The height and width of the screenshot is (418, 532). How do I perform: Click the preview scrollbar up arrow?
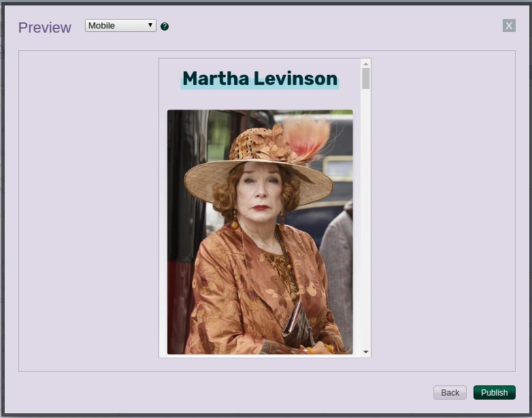(x=366, y=64)
